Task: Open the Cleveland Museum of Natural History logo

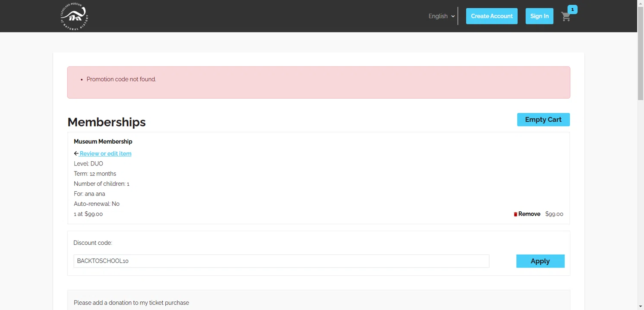Action: click(74, 16)
